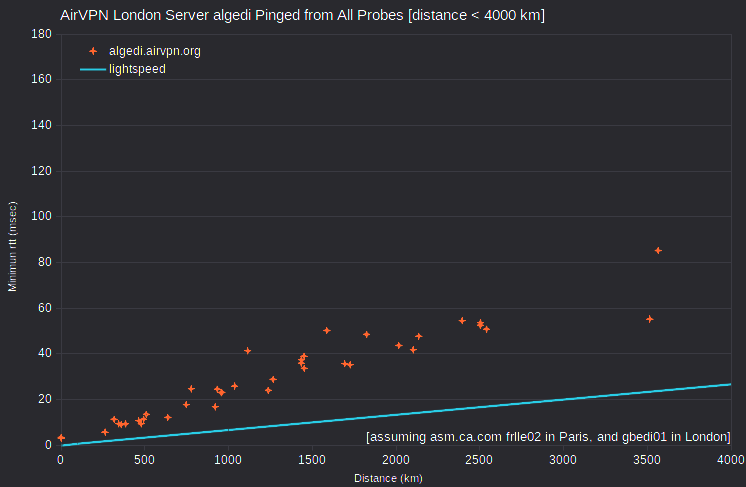This screenshot has width=746, height=487.
Task: Click the data point near 2000 km, 43 msec
Action: pos(399,345)
